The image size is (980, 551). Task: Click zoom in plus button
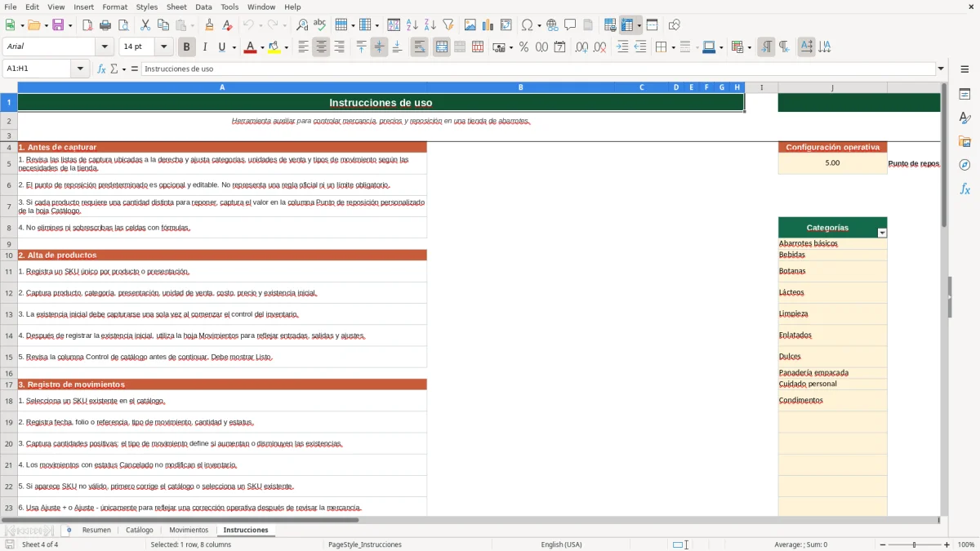click(x=947, y=544)
